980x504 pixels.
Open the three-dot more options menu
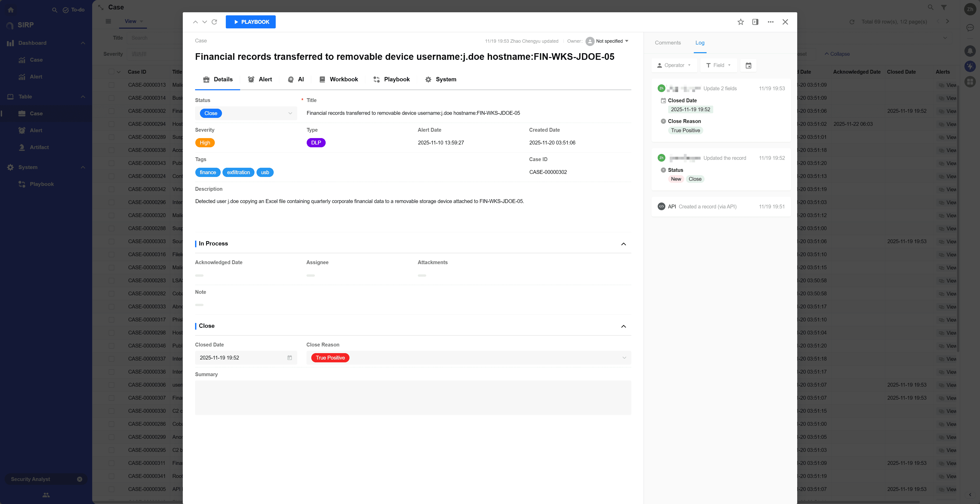click(770, 22)
